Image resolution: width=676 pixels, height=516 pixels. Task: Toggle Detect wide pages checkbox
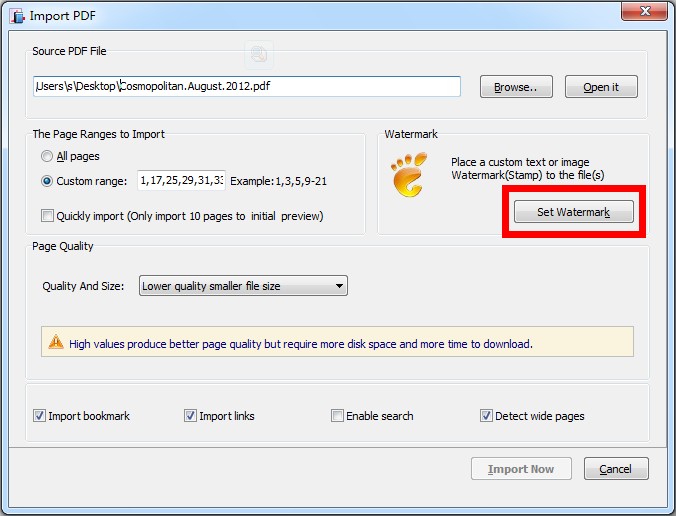tap(486, 416)
